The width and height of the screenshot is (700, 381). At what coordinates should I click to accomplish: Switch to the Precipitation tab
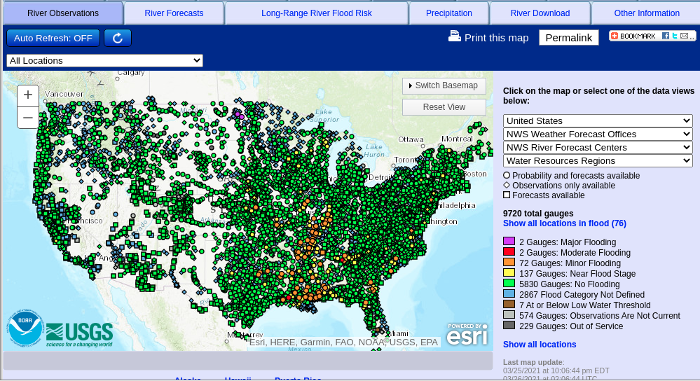point(449,13)
